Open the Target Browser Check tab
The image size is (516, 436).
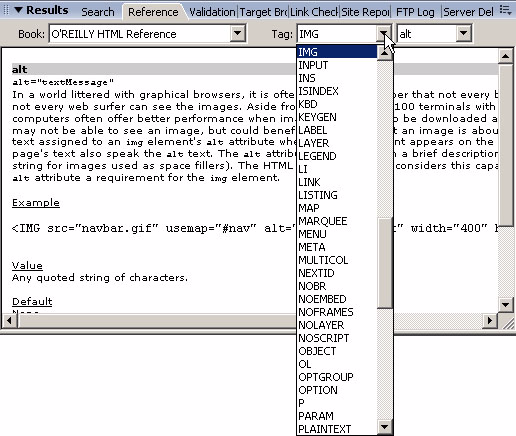tap(263, 12)
